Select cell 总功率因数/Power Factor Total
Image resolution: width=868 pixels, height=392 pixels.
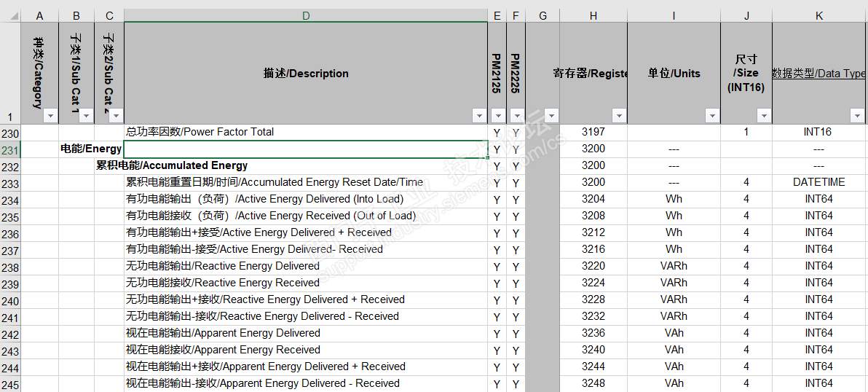point(306,133)
